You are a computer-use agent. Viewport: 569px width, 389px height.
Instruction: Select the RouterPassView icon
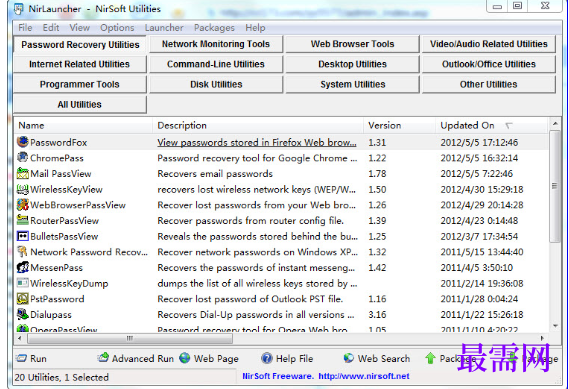click(x=22, y=220)
